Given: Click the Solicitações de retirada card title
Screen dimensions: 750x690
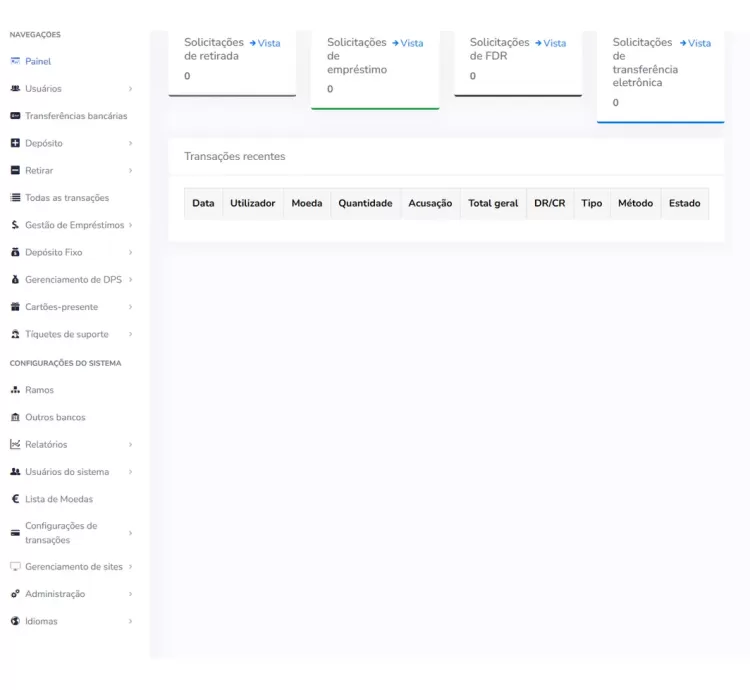Looking at the screenshot, I should tap(214, 49).
